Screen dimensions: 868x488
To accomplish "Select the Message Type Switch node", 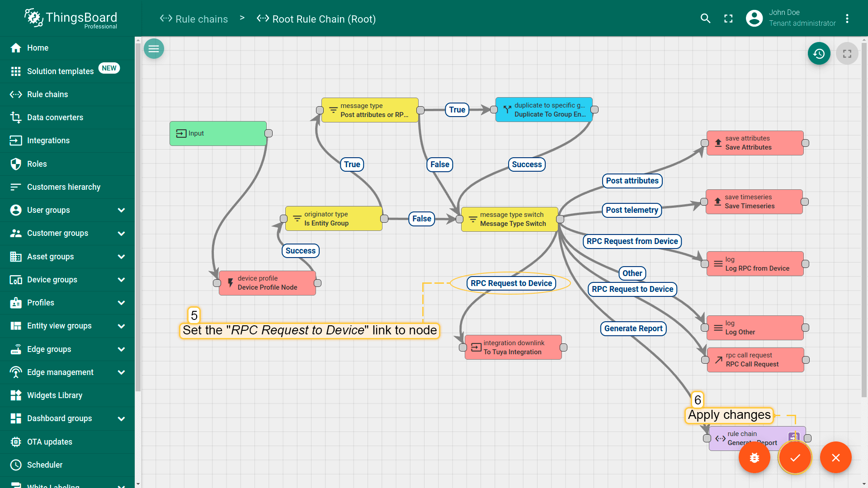I will [x=509, y=219].
